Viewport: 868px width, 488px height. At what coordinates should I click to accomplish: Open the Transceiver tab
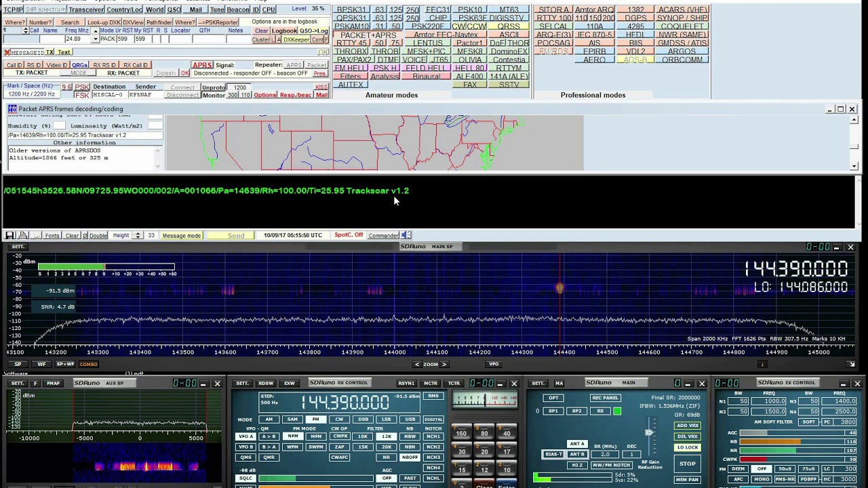click(x=86, y=9)
